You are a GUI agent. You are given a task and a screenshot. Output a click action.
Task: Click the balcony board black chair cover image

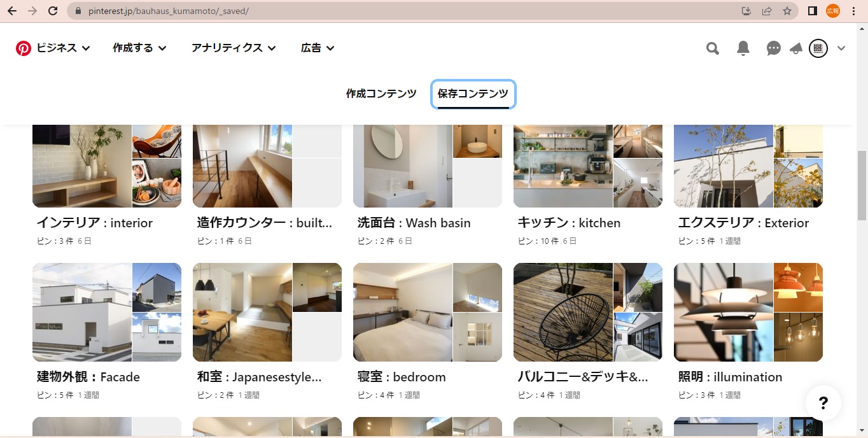click(x=563, y=312)
